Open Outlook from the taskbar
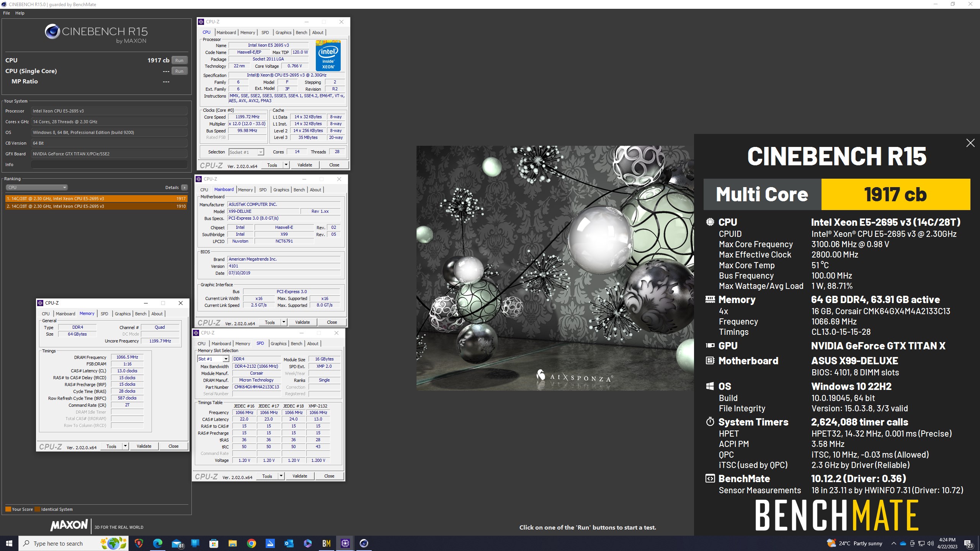The image size is (980, 551). (x=289, y=543)
